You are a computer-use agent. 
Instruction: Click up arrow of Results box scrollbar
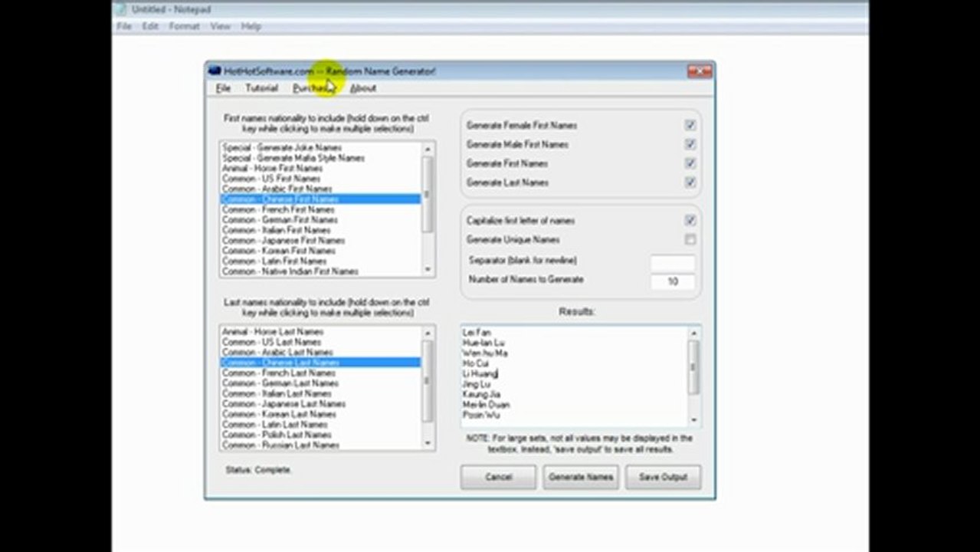pos(693,333)
